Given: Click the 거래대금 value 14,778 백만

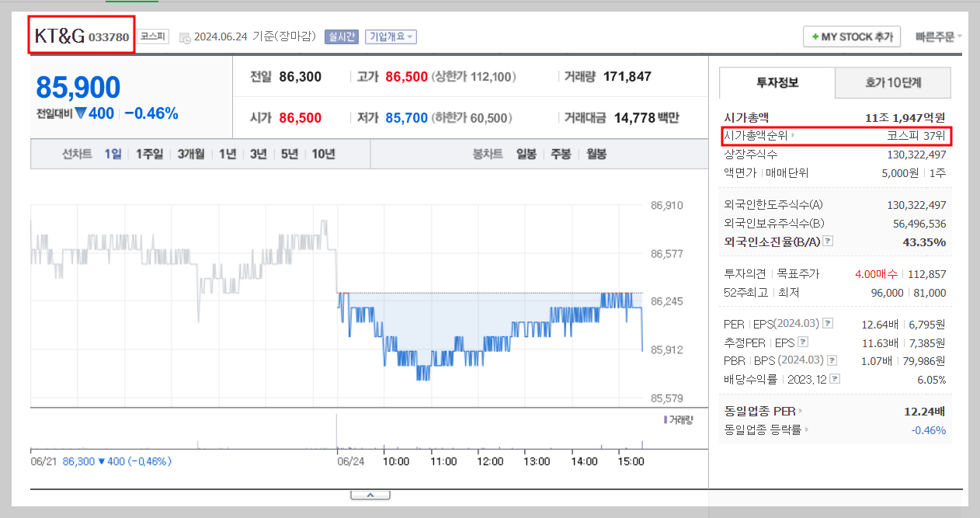Looking at the screenshot, I should (646, 118).
